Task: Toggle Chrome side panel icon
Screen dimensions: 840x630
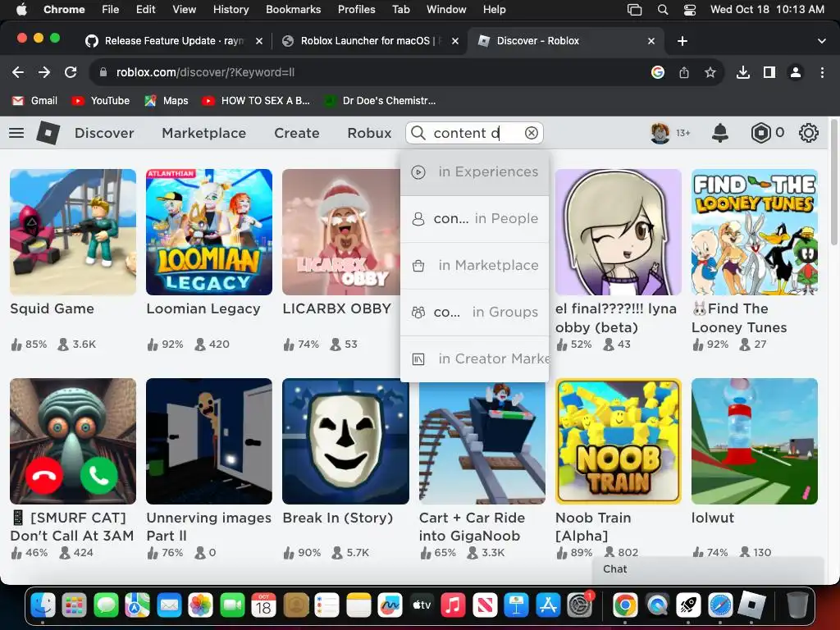Action: point(769,72)
